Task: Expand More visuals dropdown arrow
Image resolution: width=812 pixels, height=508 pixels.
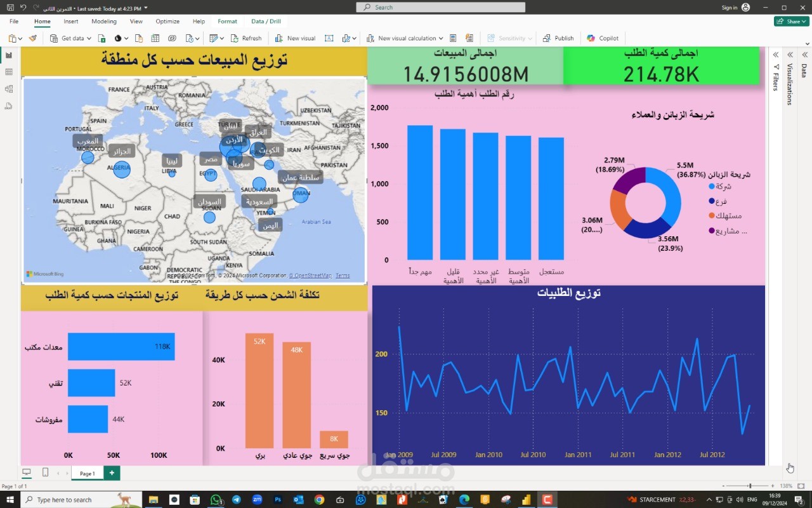Action: coord(355,39)
